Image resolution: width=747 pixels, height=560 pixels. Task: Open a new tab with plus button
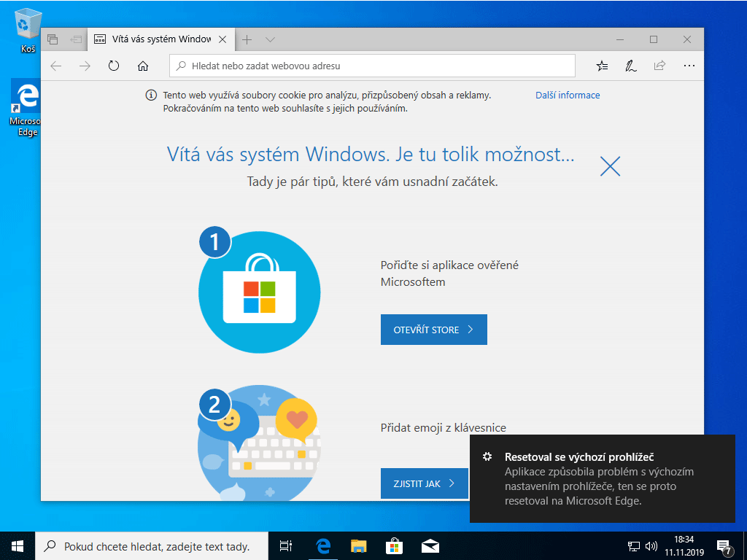point(247,39)
